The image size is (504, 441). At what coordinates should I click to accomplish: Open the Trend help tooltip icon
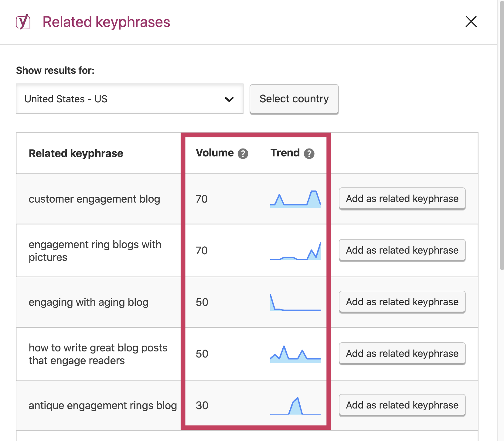(310, 154)
